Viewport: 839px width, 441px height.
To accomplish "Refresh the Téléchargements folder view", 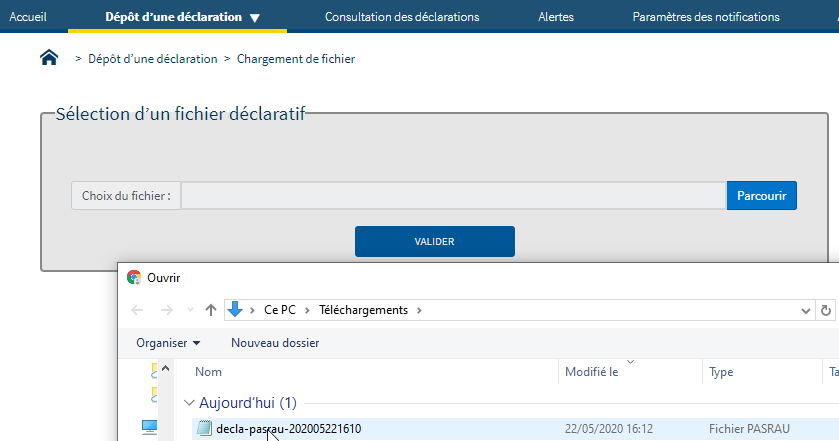I will [826, 310].
